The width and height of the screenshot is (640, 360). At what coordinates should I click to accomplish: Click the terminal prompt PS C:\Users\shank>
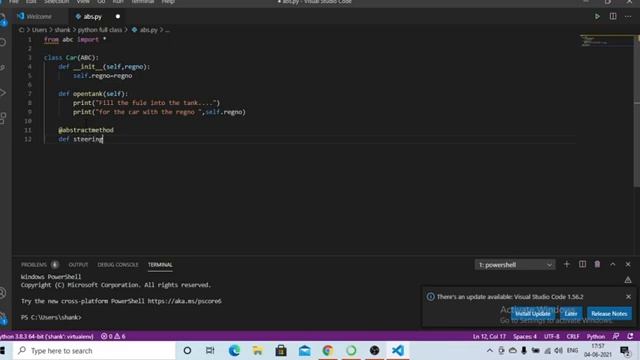[51, 317]
